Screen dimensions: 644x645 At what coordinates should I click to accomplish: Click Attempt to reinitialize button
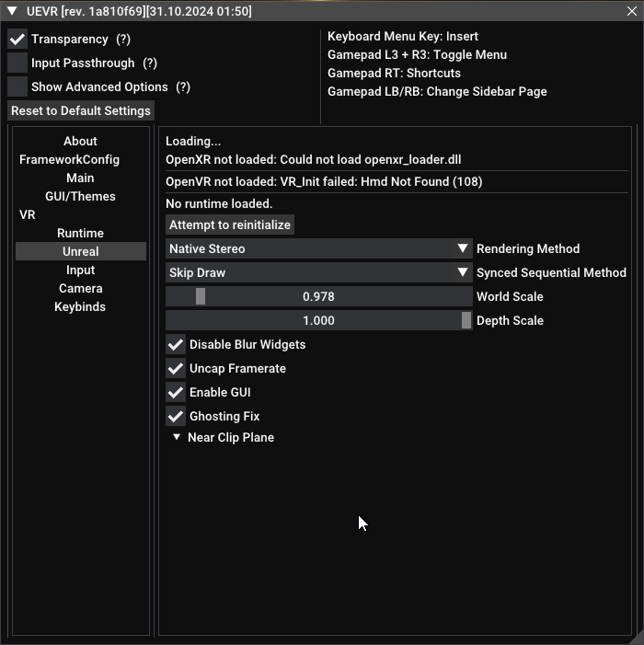230,225
